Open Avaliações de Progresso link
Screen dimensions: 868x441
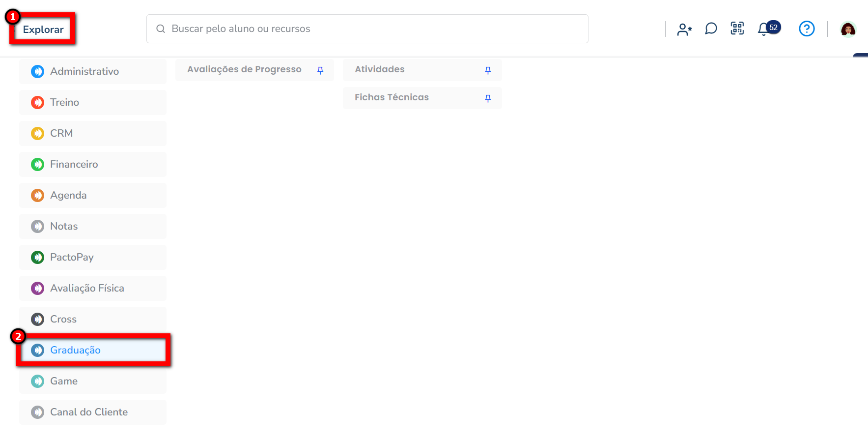(244, 70)
